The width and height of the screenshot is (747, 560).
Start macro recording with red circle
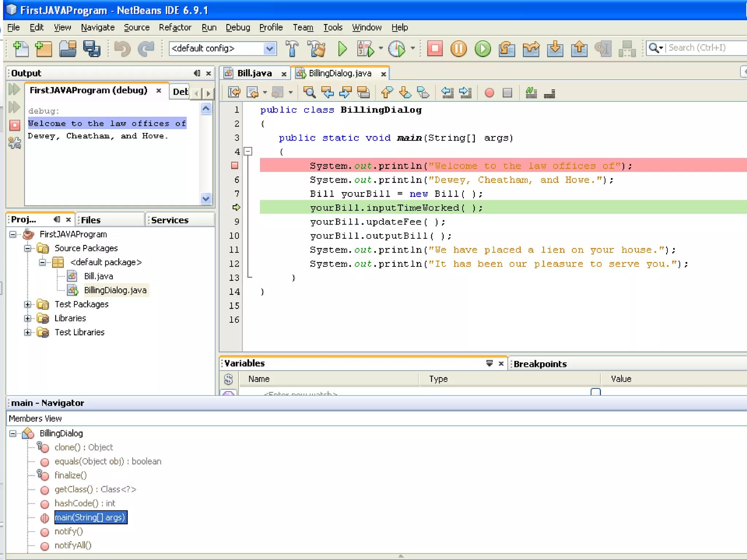coord(489,93)
